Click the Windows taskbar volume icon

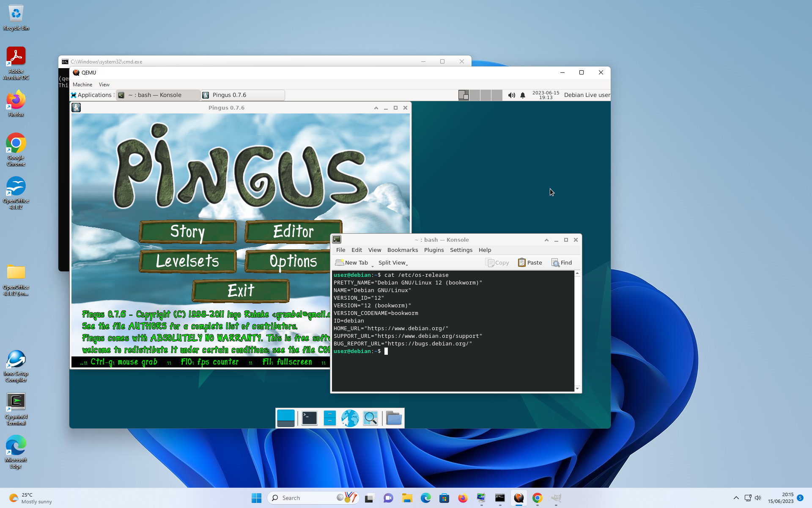758,498
